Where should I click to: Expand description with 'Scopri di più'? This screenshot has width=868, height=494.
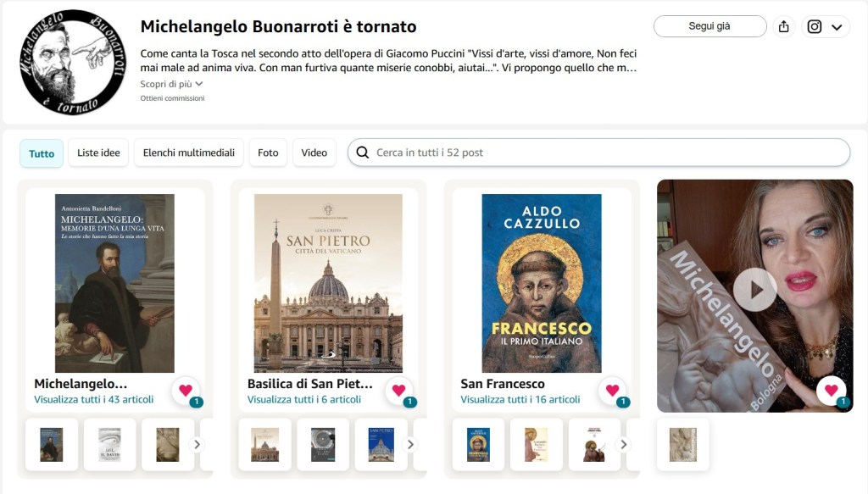pyautogui.click(x=171, y=84)
